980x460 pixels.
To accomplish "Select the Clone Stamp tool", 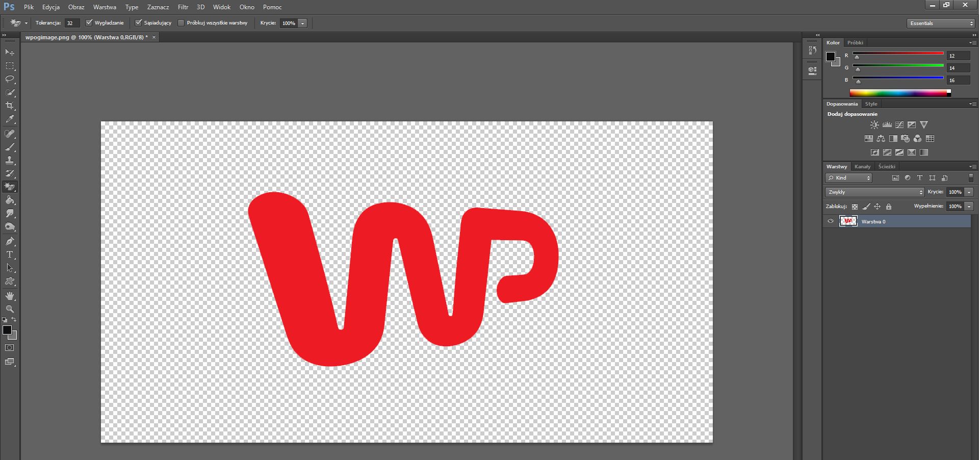I will (x=10, y=160).
